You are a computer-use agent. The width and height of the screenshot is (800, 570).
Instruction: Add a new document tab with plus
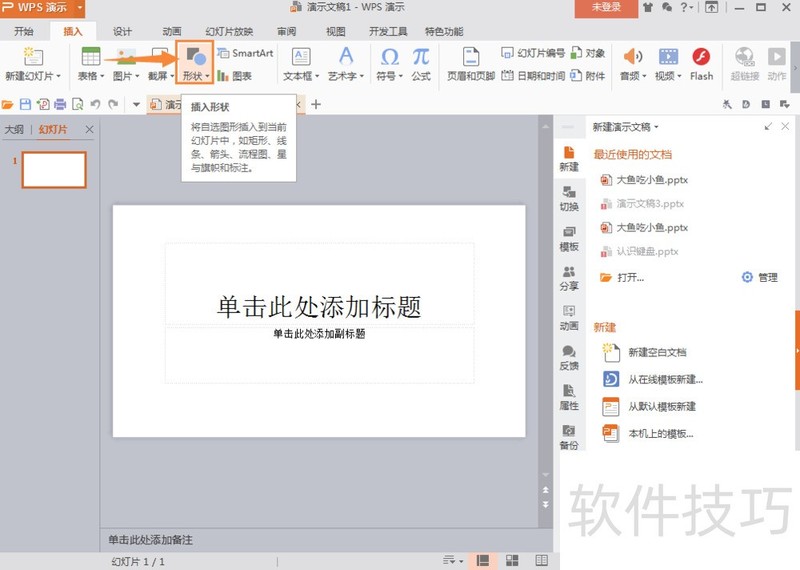[x=316, y=105]
